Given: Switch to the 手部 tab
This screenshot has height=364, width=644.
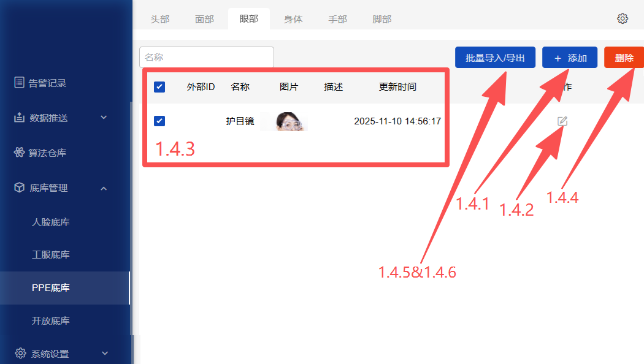Looking at the screenshot, I should click(x=337, y=19).
